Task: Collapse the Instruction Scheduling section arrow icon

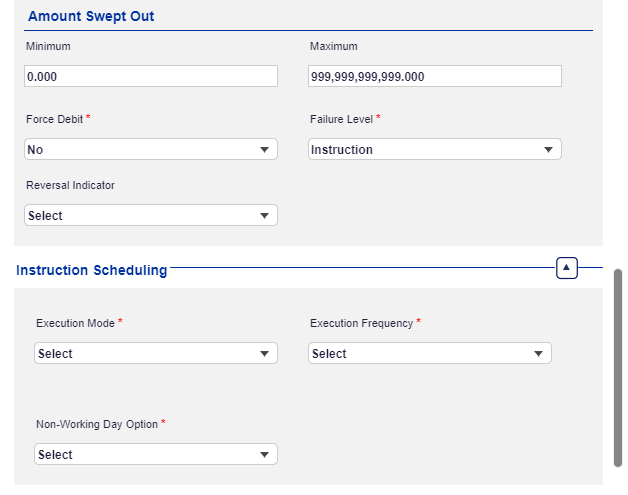Action: (x=566, y=268)
